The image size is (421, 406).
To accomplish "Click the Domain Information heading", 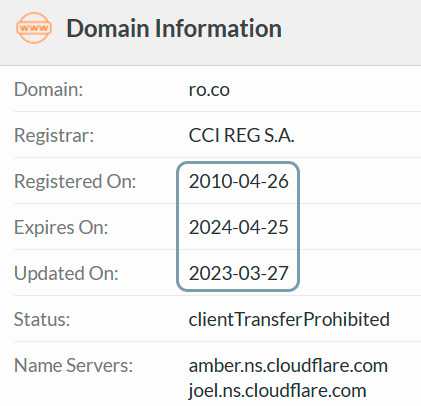I will coord(174,28).
